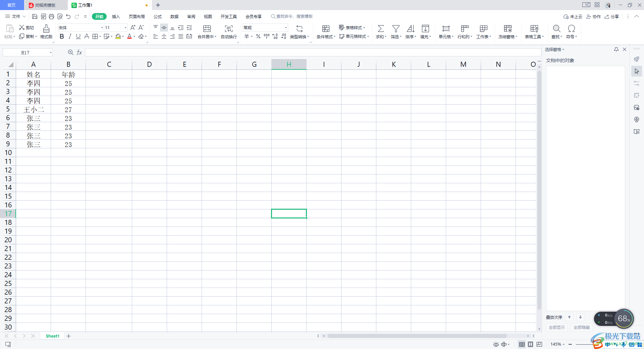
Task: Click the Share (分享) button
Action: tap(611, 16)
